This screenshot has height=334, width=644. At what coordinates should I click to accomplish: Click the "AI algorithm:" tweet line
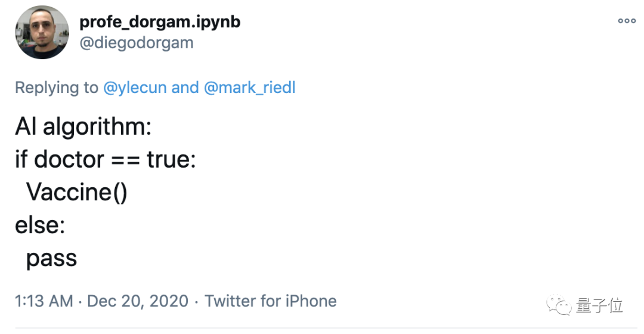coord(83,126)
